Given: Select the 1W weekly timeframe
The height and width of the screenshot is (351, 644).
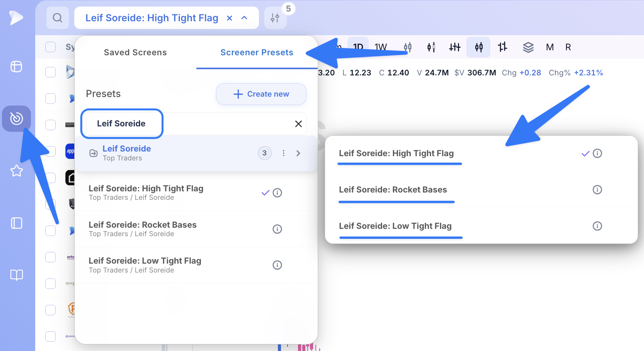Looking at the screenshot, I should (x=381, y=47).
